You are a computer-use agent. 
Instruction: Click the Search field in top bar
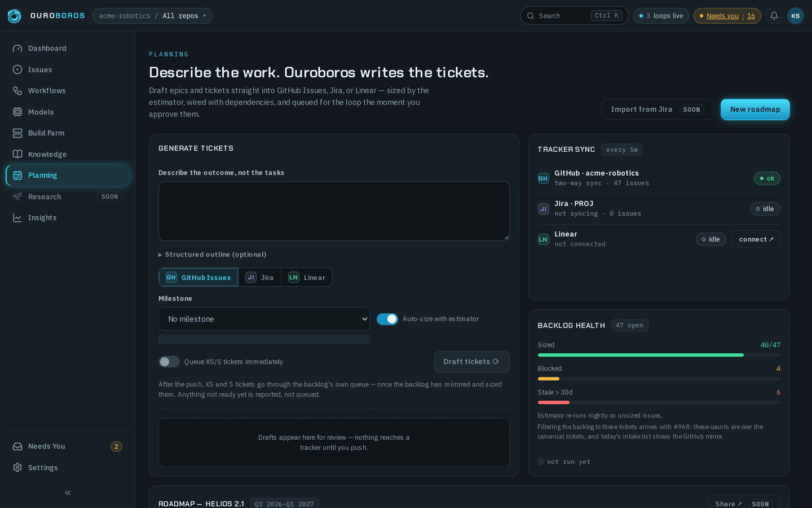coord(574,16)
